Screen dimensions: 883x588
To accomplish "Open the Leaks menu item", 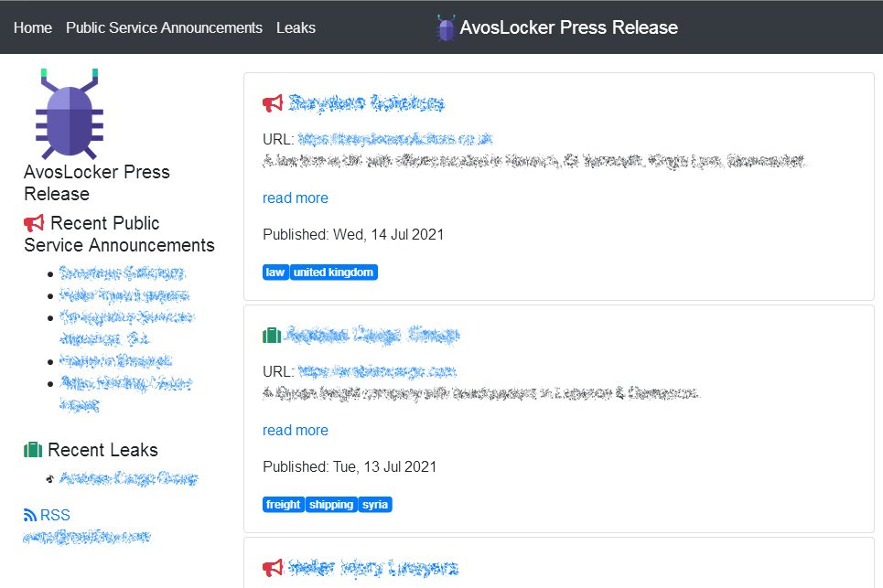I will (x=296, y=27).
